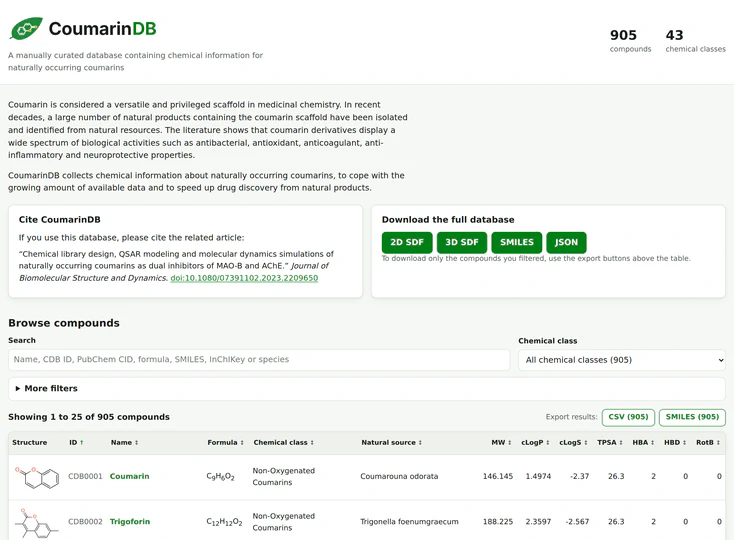The image size is (734, 540).
Task: Click the 1.4974 cLogP value
Action: 538,476
